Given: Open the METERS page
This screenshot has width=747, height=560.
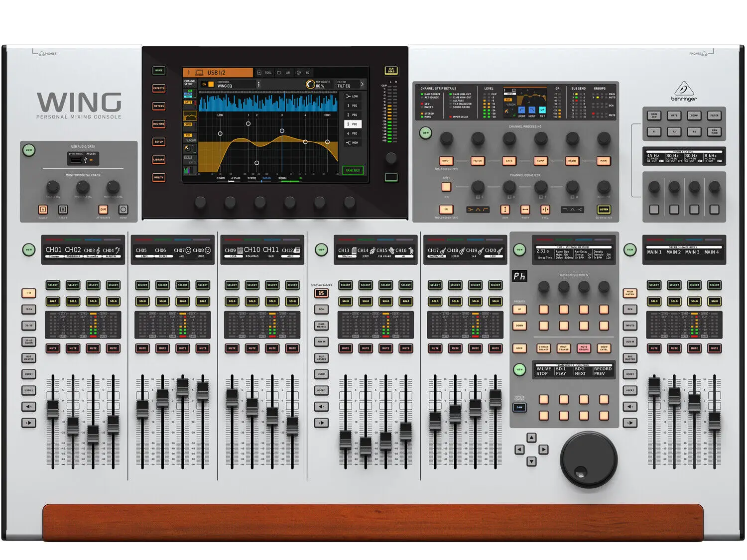Looking at the screenshot, I should 159,106.
